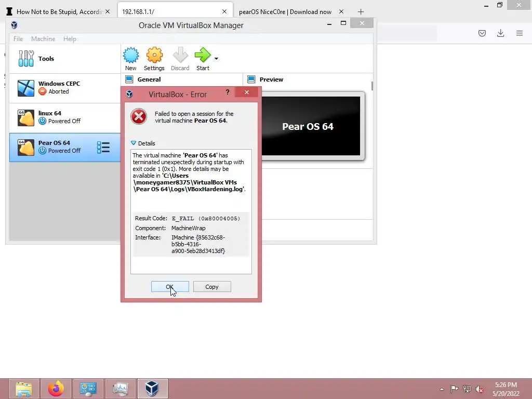Open the Start button dropdown arrow
Viewport: 532px width, 399px height.
[x=216, y=59]
